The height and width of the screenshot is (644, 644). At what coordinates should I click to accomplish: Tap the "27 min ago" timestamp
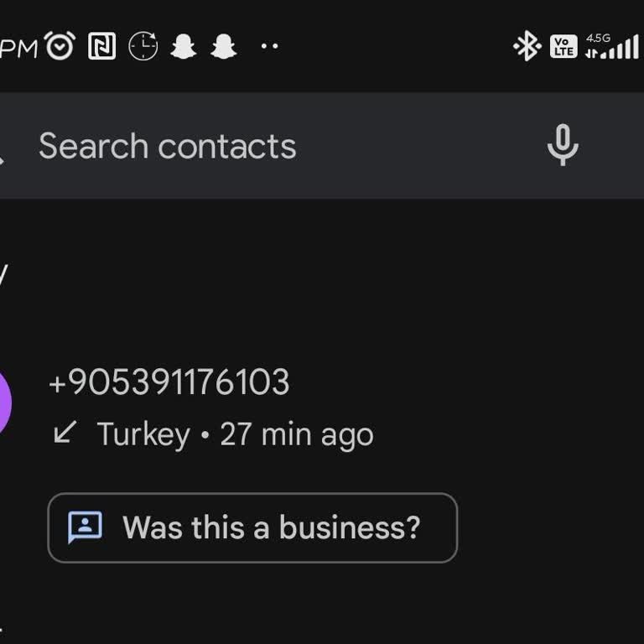pyautogui.click(x=296, y=434)
